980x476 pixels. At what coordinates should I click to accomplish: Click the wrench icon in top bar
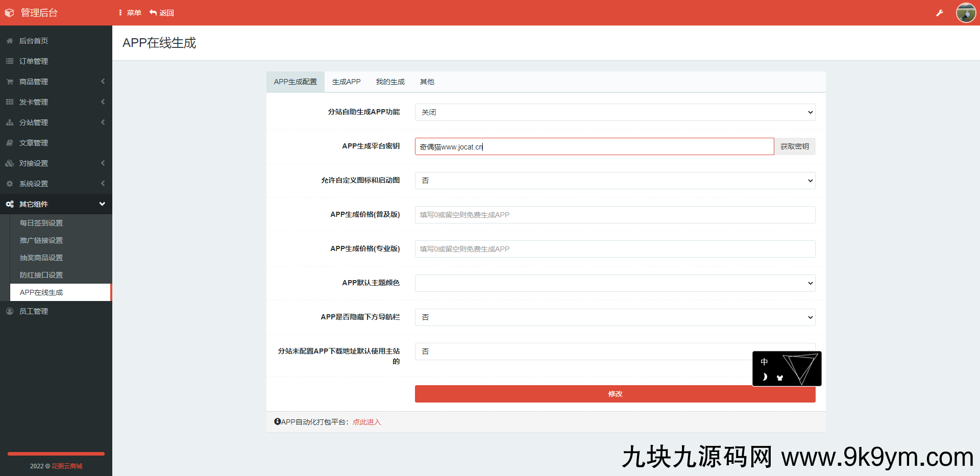click(939, 13)
